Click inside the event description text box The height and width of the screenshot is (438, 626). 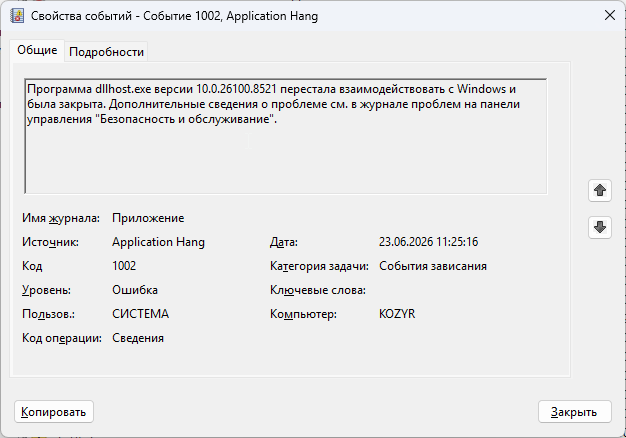coord(285,136)
